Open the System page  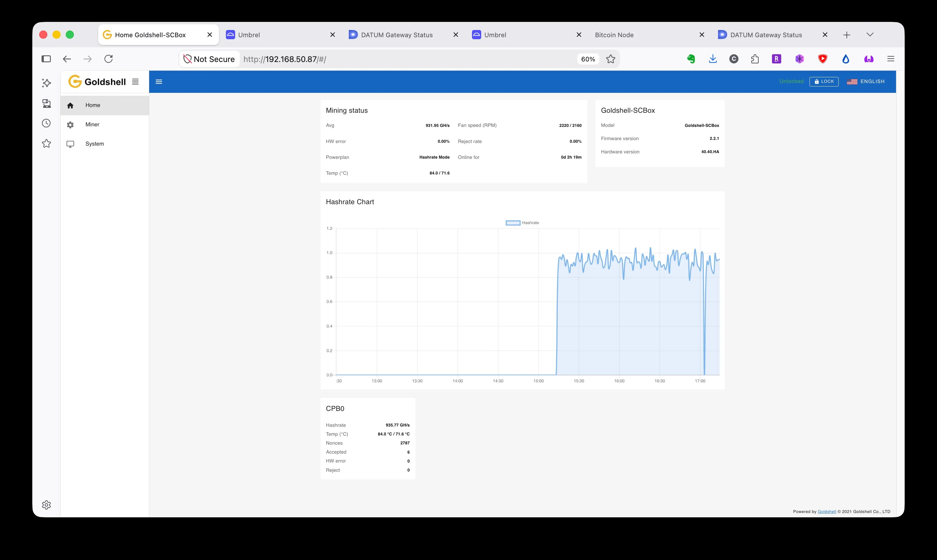105,144
